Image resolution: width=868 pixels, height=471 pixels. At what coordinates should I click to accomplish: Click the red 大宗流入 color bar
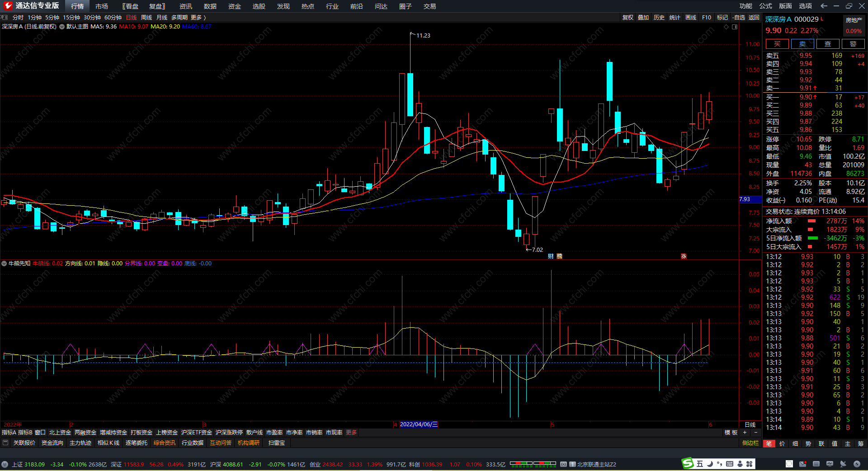(811, 230)
